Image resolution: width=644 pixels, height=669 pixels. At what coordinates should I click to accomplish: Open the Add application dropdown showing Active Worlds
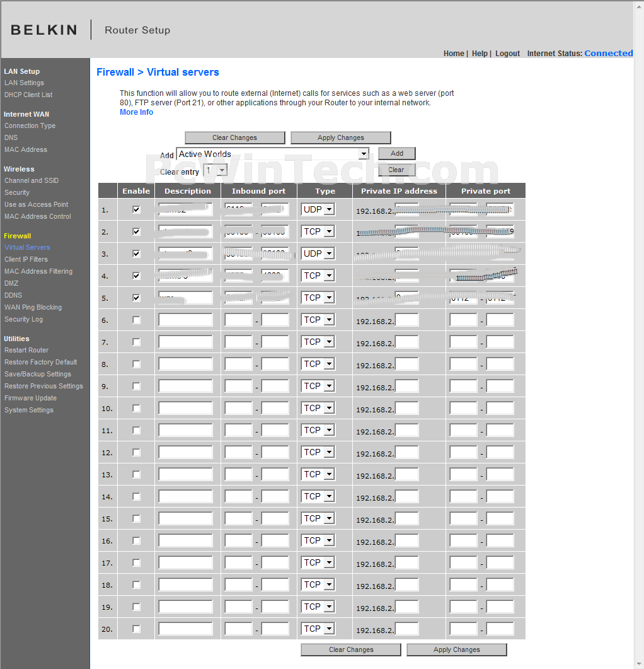pos(272,154)
